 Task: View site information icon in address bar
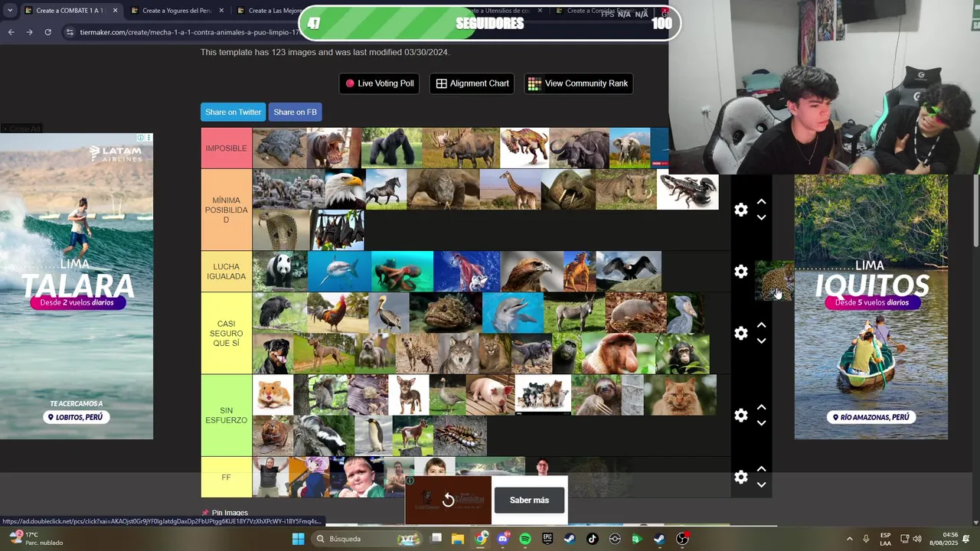click(x=70, y=32)
